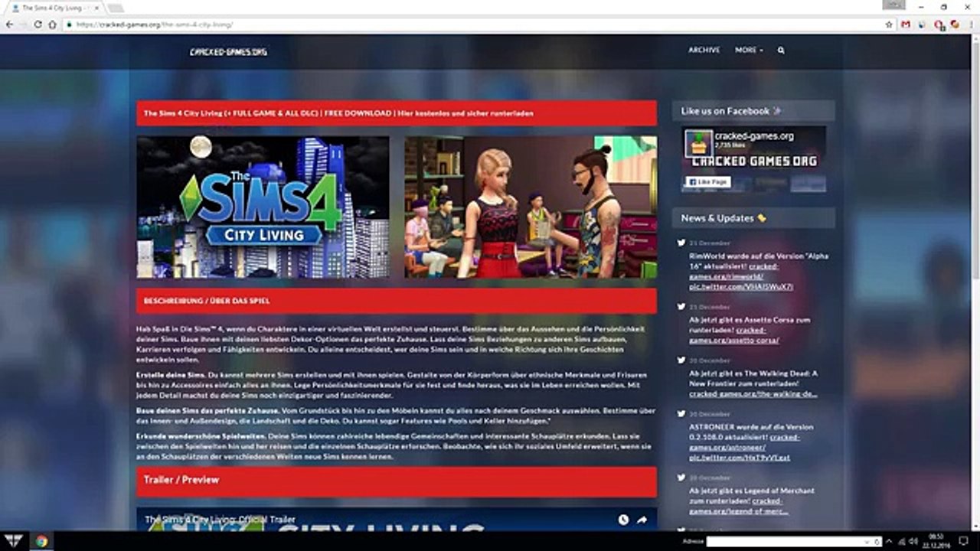This screenshot has height=551, width=980.
Task: Open the pic.twitter.com/VHAISWuX7i link
Action: pyautogui.click(x=740, y=286)
